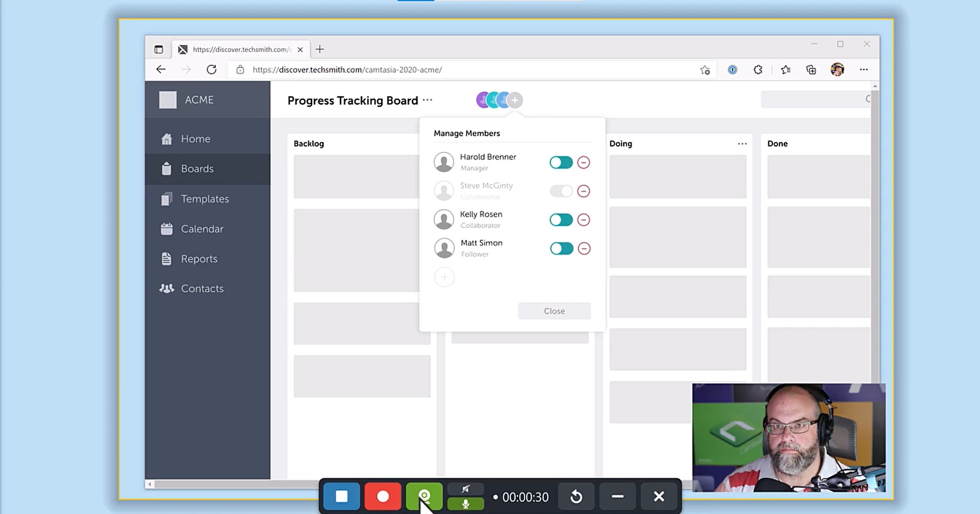Reload the browser page
The image size is (980, 514).
211,69
